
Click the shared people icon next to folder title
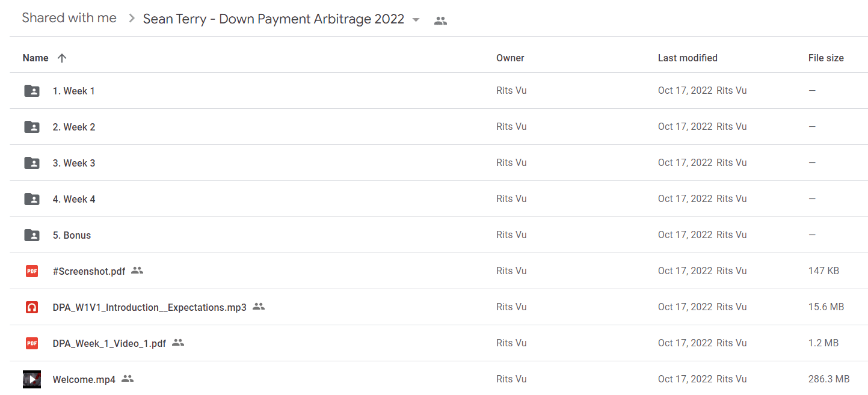(440, 20)
